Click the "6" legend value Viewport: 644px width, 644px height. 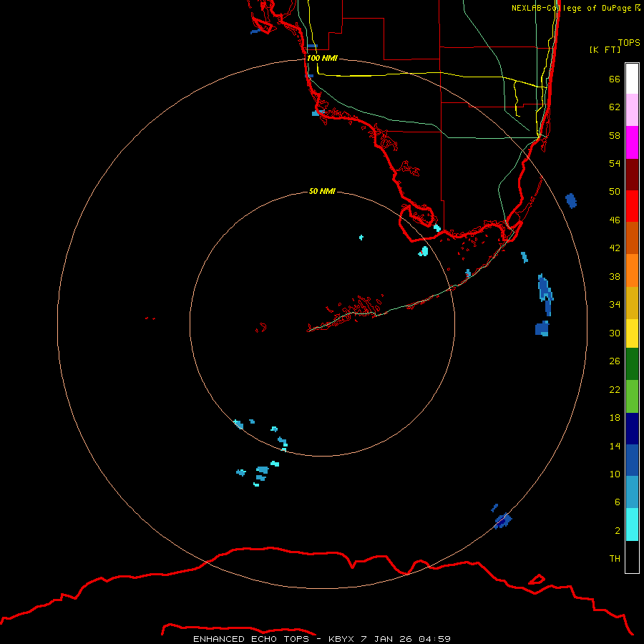(617, 502)
